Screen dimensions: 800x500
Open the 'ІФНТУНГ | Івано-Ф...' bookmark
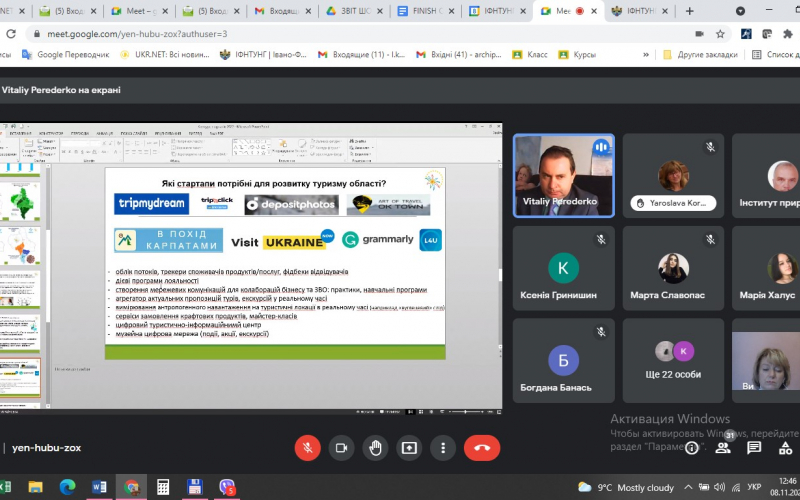(263, 55)
